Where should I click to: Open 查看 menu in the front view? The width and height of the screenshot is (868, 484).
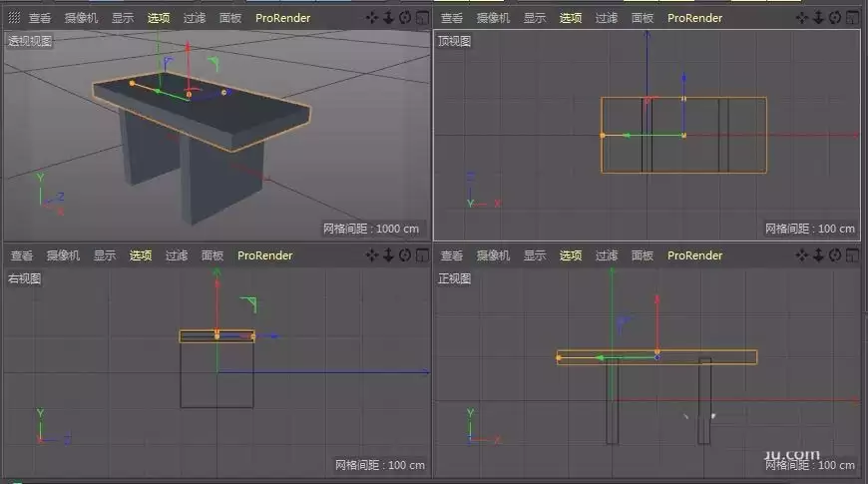click(x=452, y=255)
